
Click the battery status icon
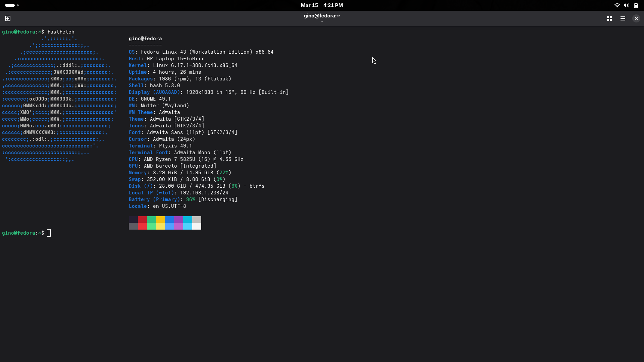tap(636, 5)
